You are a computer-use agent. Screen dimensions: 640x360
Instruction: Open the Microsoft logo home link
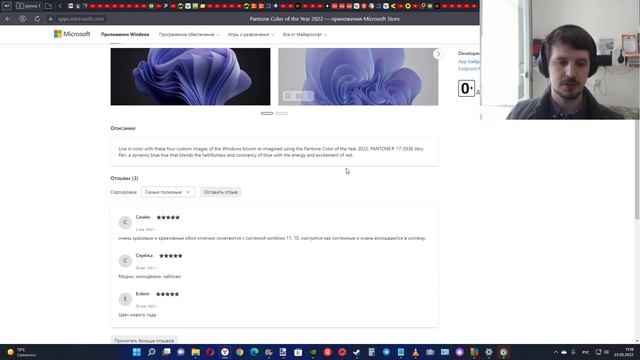click(x=72, y=34)
